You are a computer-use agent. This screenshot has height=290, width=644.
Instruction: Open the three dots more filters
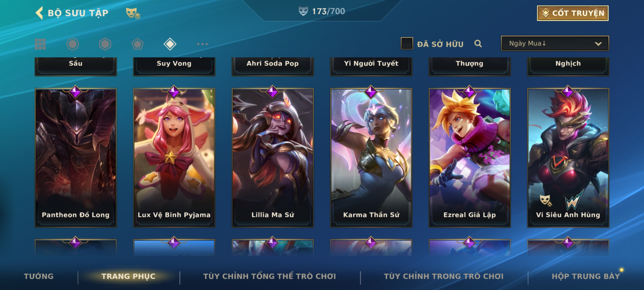click(x=202, y=44)
